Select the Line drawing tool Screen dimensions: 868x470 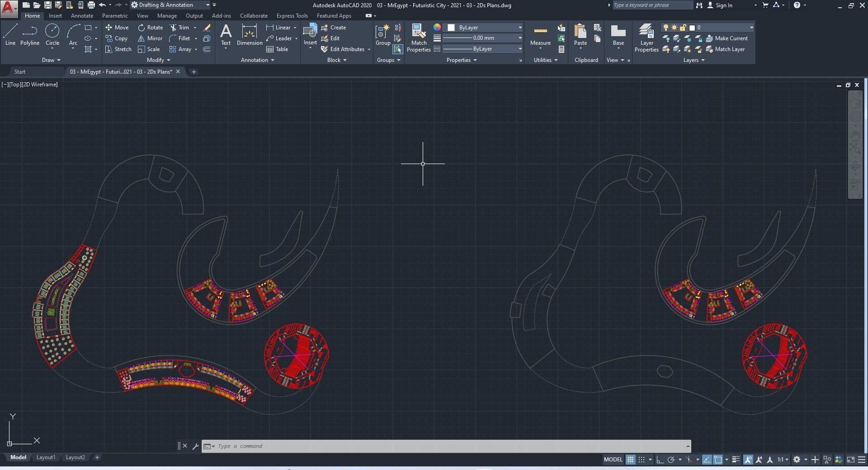[x=10, y=35]
